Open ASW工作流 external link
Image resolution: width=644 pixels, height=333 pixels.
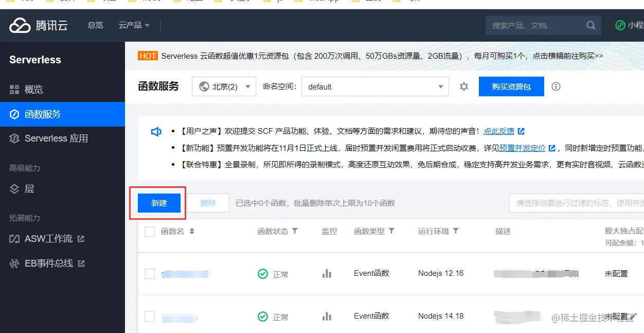[x=62, y=239]
